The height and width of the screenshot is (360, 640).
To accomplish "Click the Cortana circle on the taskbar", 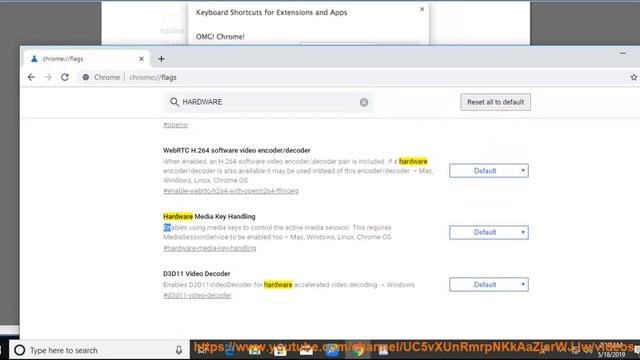I will pyautogui.click(x=20, y=350).
